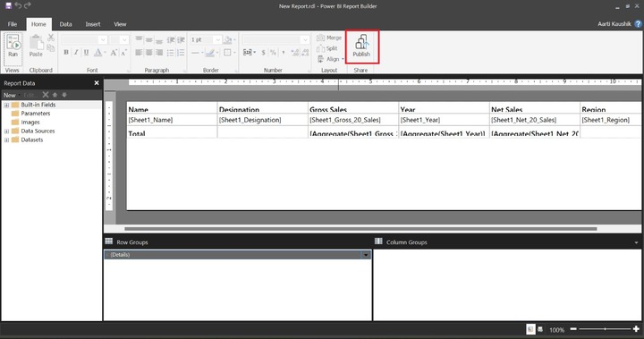Open the (Details) row group dropdown arrow
The height and width of the screenshot is (339, 644).
click(366, 255)
